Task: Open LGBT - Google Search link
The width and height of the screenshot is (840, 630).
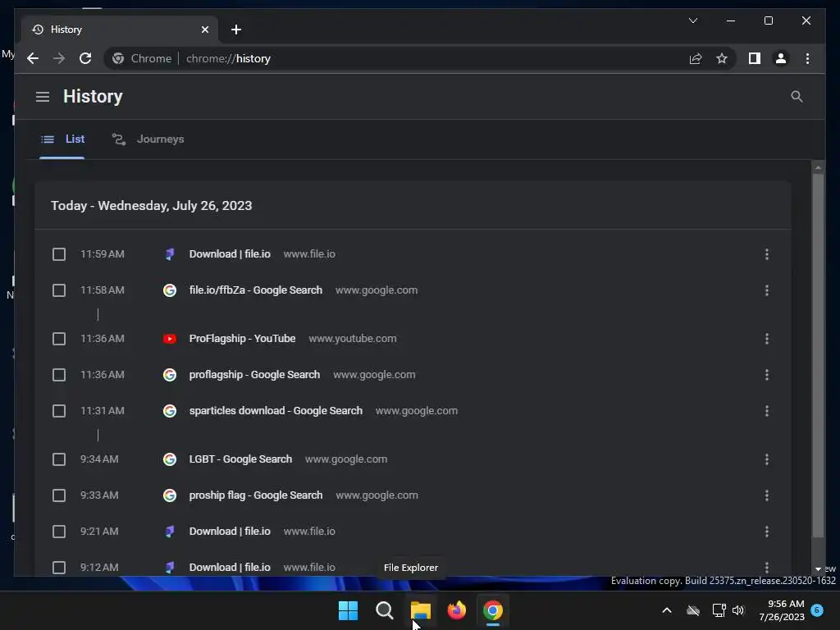Action: [x=240, y=459]
